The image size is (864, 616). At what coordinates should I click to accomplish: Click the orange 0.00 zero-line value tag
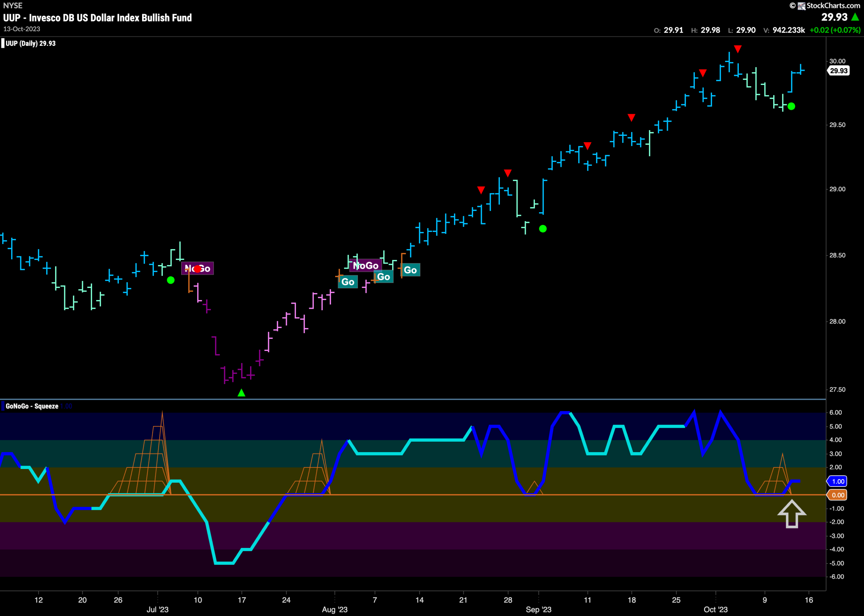(x=838, y=495)
